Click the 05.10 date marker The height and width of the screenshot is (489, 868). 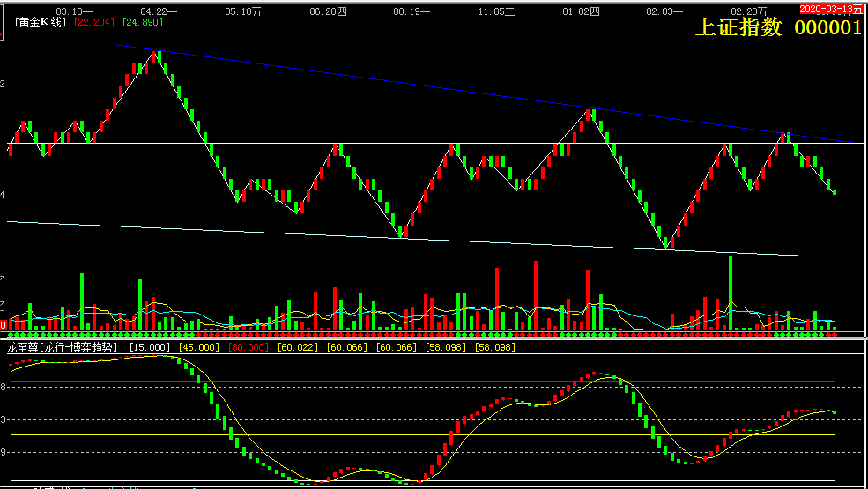(243, 11)
